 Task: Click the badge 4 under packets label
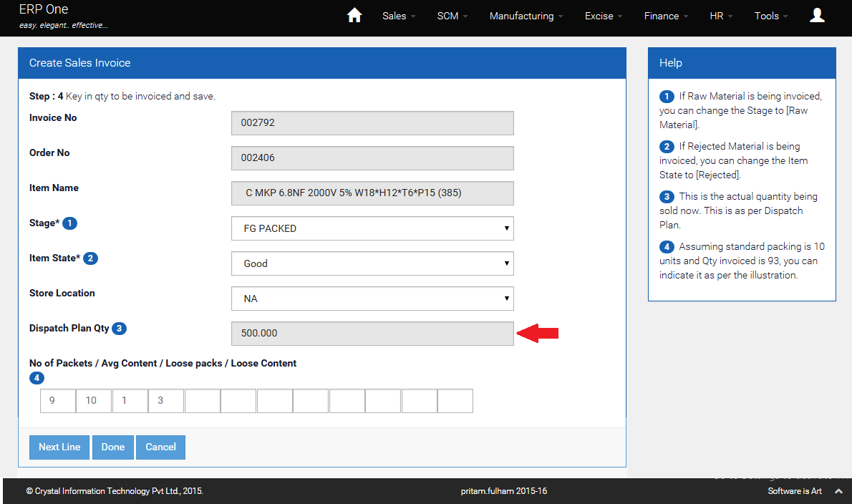pos(37,378)
